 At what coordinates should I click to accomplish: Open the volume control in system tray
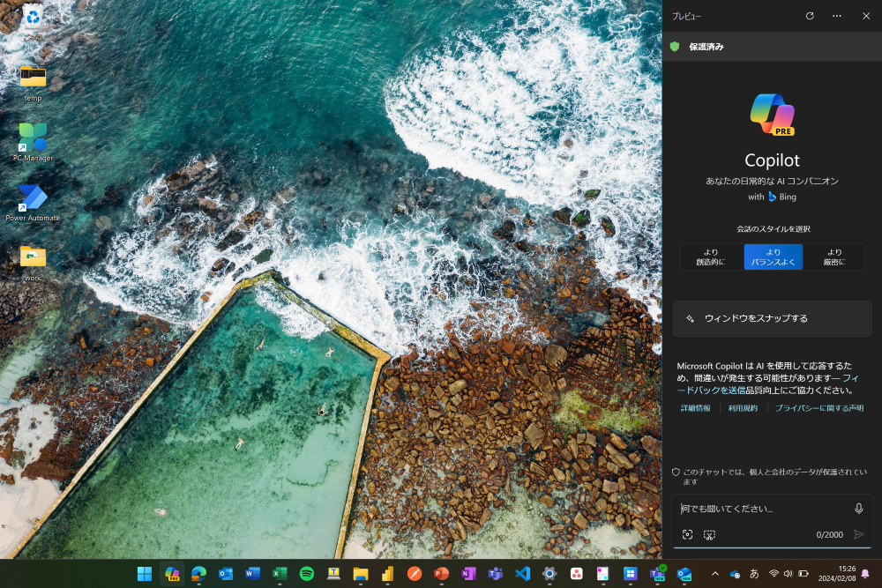coord(788,574)
